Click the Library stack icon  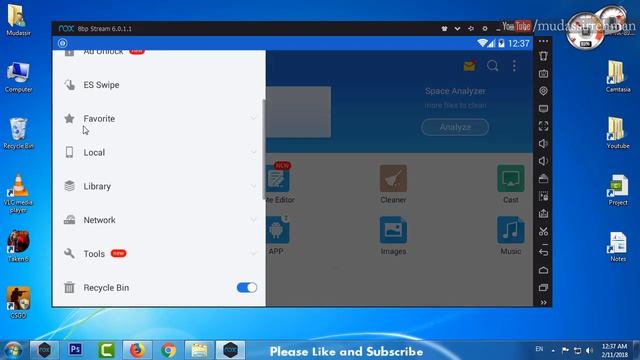click(69, 186)
